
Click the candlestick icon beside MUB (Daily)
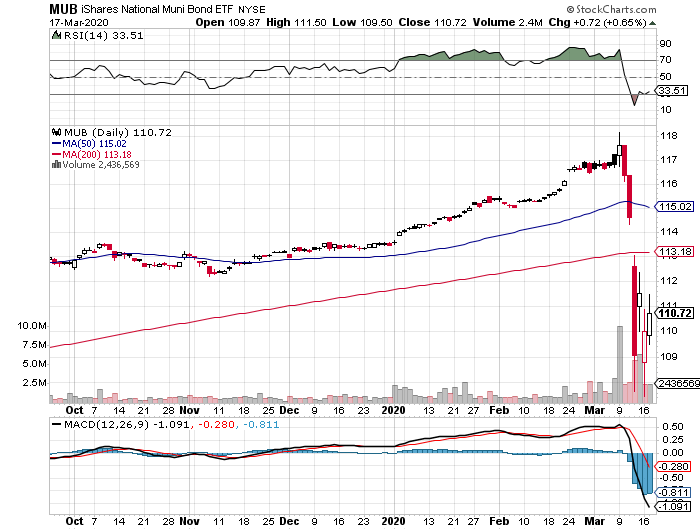tap(56, 132)
